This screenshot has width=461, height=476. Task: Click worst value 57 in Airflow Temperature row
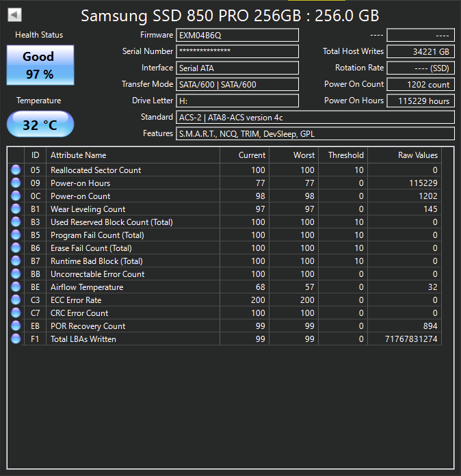[x=309, y=287]
